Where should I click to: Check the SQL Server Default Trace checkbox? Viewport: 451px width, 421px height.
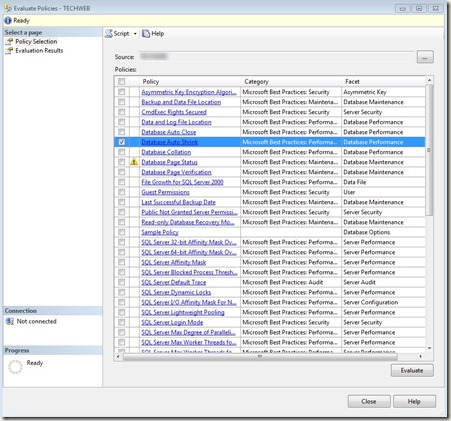(122, 282)
